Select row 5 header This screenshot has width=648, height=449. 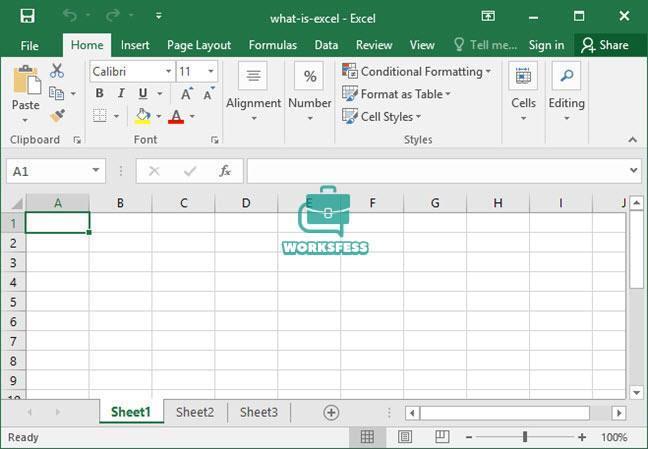(13, 302)
